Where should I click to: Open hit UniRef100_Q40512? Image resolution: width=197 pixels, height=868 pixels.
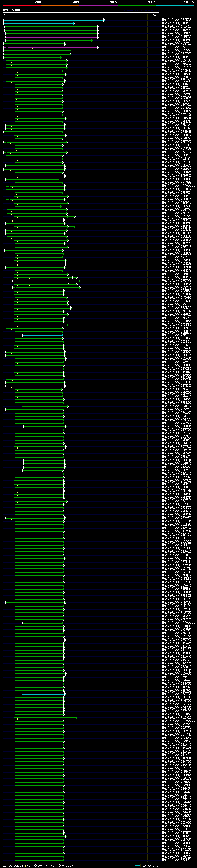pyautogui.click(x=177, y=104)
